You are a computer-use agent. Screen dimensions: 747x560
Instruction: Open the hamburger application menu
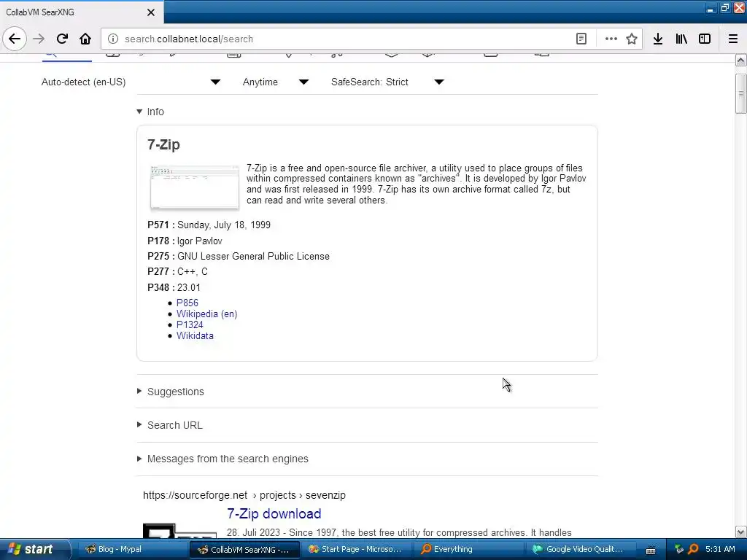[733, 39]
